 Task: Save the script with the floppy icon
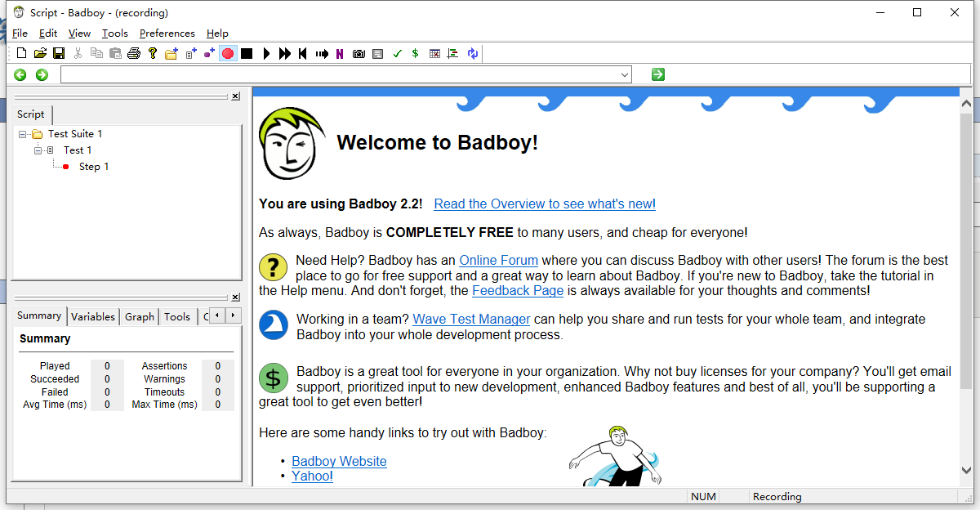pos(59,53)
